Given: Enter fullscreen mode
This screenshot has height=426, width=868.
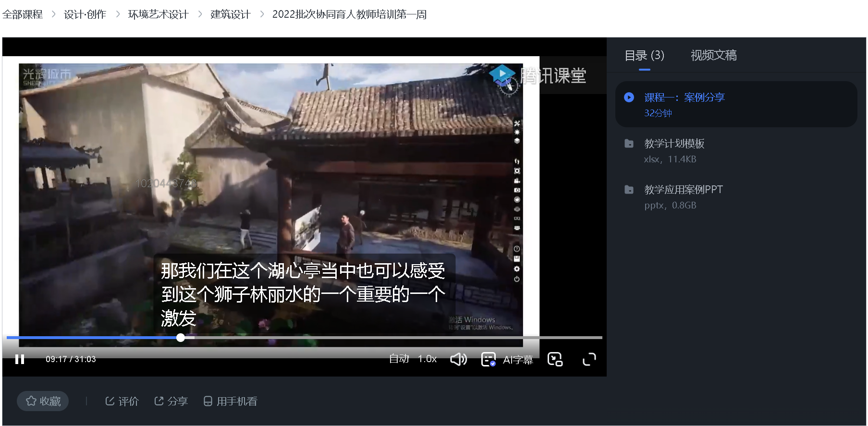Looking at the screenshot, I should [x=589, y=359].
